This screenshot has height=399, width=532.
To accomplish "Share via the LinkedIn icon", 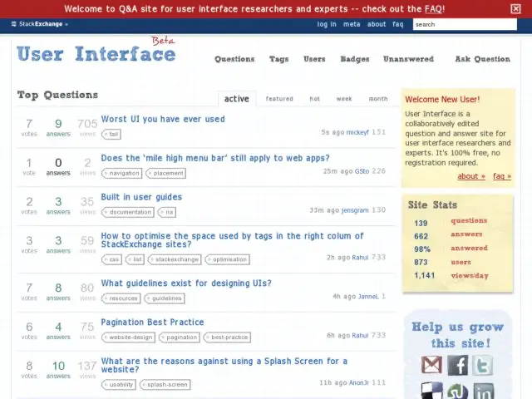I will 484,392.
